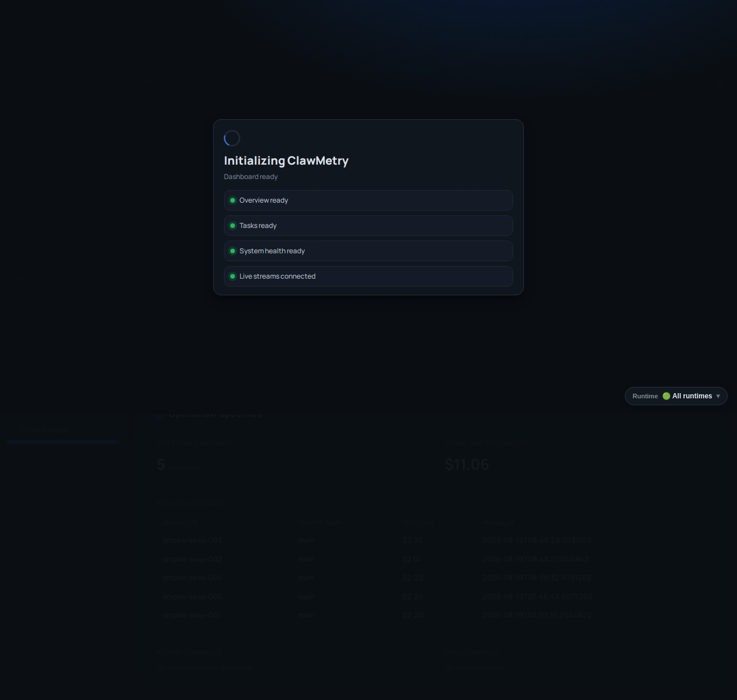Viewport: 737px width, 700px height.
Task: Click the 'Overview ready' label
Action: (264, 200)
